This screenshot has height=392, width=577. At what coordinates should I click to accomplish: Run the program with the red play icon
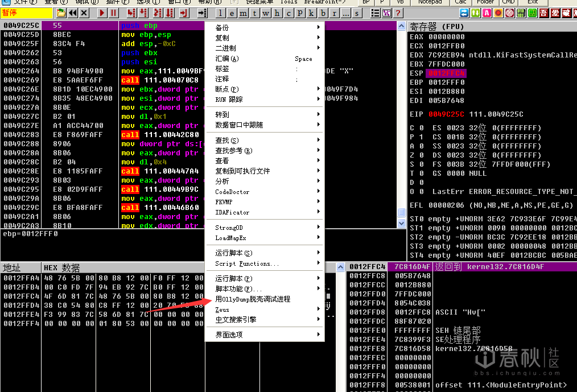click(102, 13)
